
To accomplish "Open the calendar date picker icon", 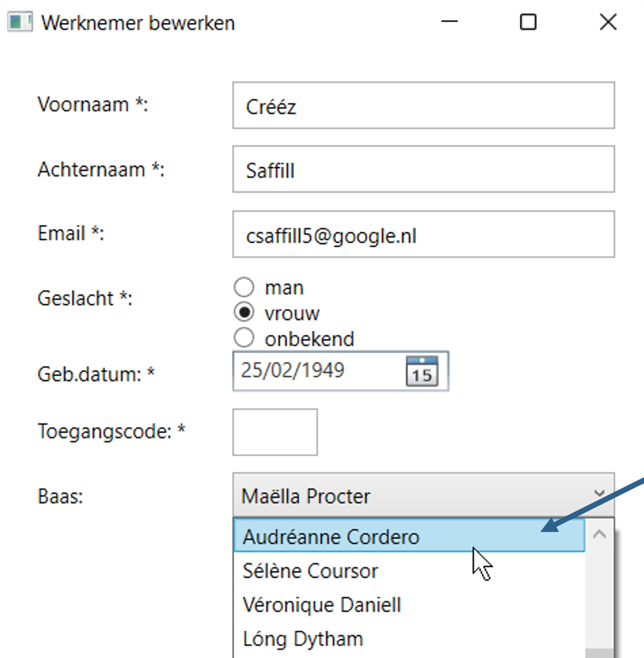I will (422, 371).
